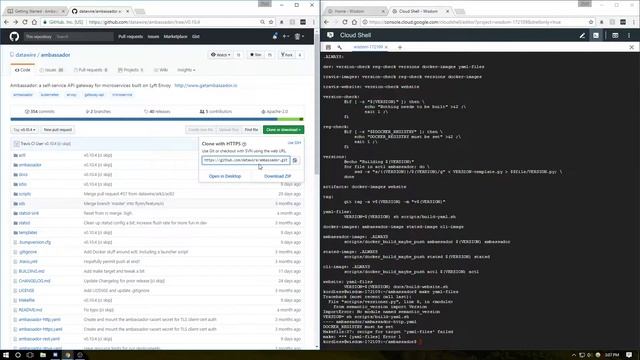Open the scripts folder
Screen dimensions: 640x360
pos(24,194)
